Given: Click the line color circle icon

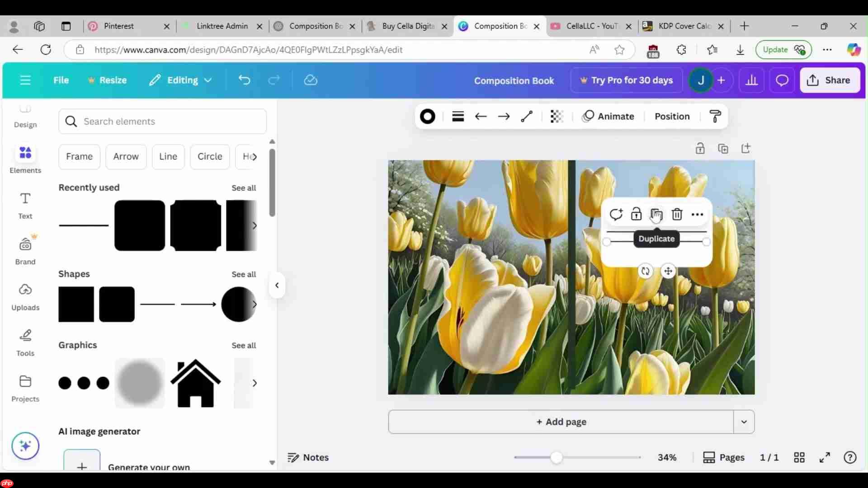Looking at the screenshot, I should click(427, 117).
